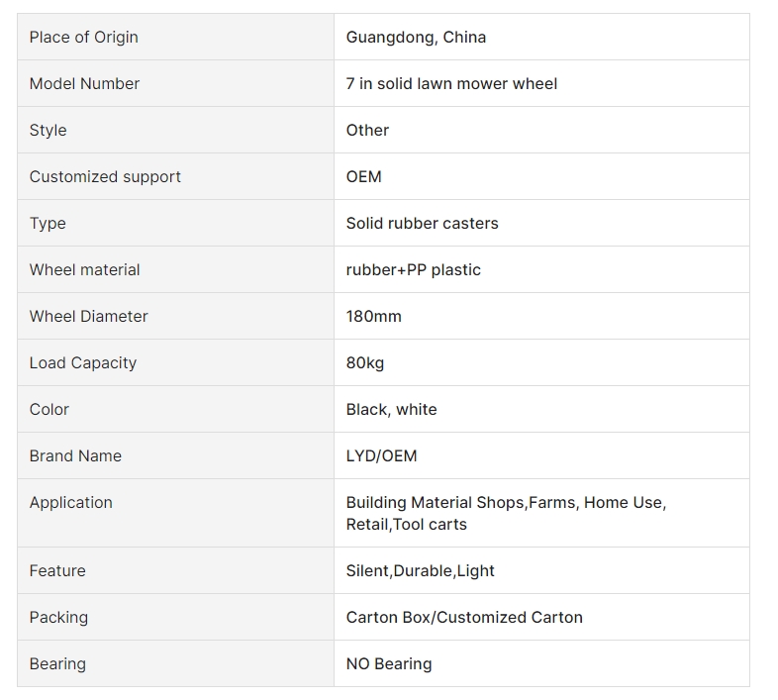
Task: Click '7 in solid lawn mower wheel' text
Action: coord(451,83)
